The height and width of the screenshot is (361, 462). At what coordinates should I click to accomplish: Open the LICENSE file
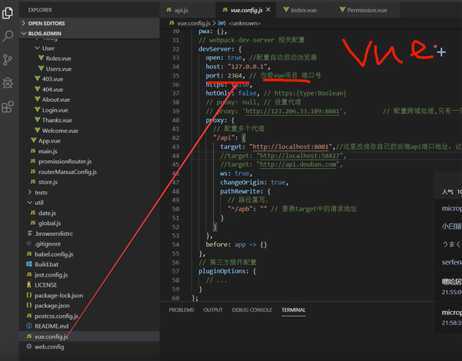point(45,285)
